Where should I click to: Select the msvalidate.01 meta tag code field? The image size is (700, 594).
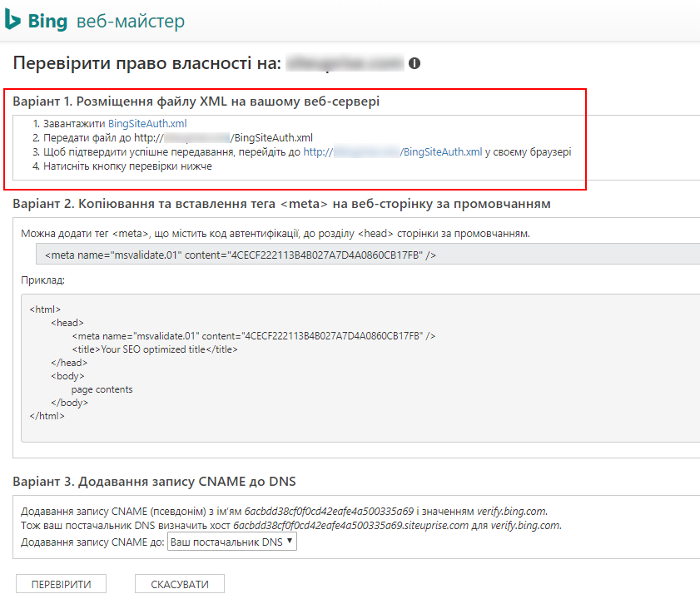tap(368, 255)
